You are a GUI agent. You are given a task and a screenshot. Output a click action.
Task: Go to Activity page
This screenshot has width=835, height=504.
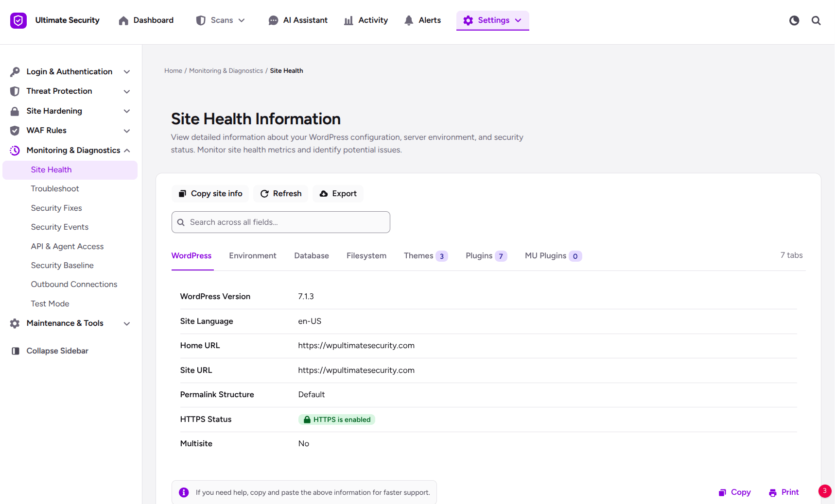[366, 20]
